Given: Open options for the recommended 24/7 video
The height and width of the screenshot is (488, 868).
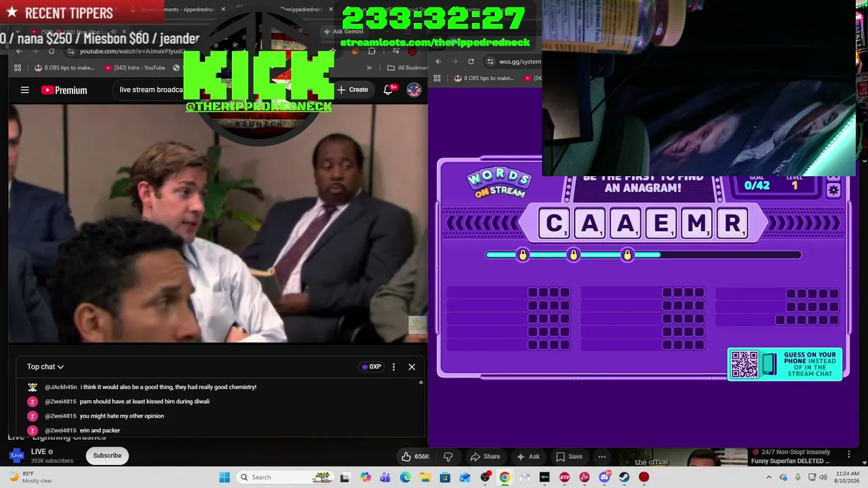Looking at the screenshot, I should tap(848, 454).
